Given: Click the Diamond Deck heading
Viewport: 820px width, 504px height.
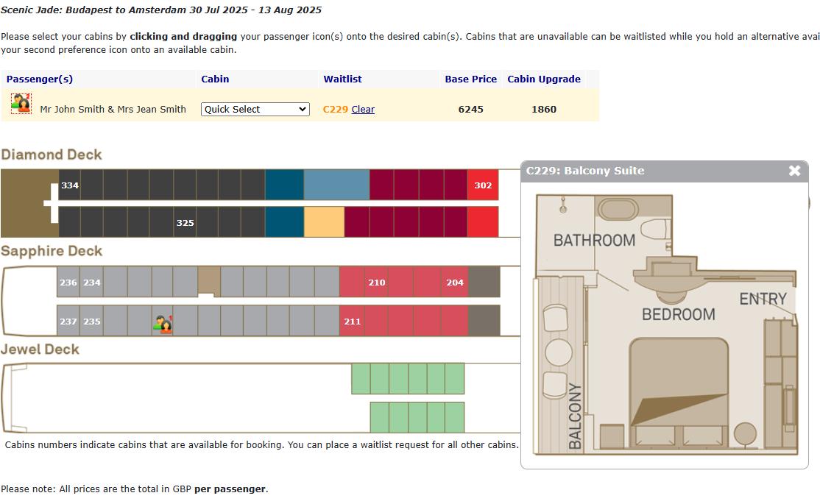Looking at the screenshot, I should (x=52, y=155).
